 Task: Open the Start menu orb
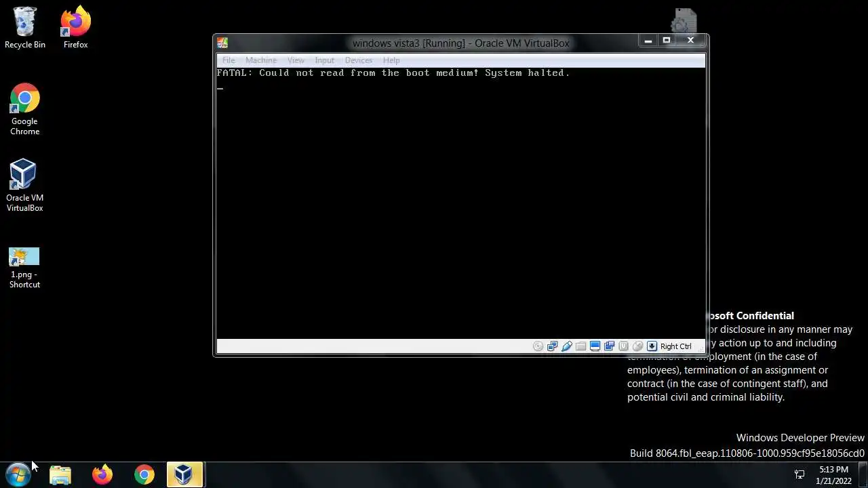[18, 474]
